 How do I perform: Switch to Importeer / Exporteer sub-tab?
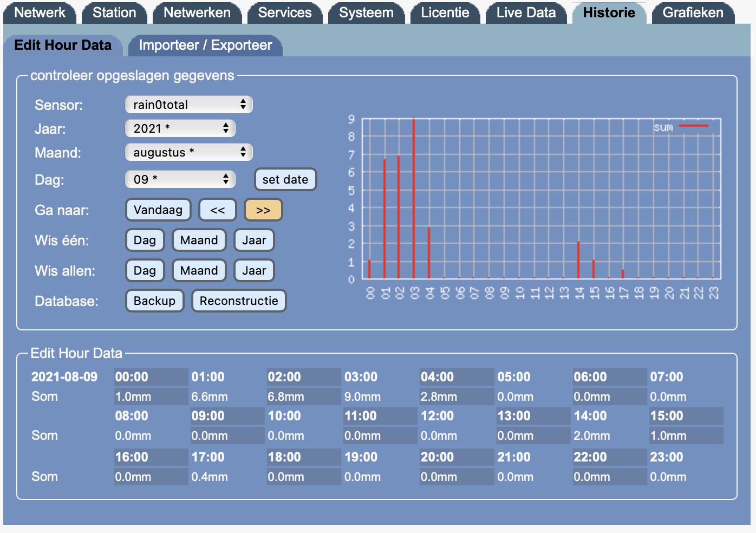click(x=205, y=45)
